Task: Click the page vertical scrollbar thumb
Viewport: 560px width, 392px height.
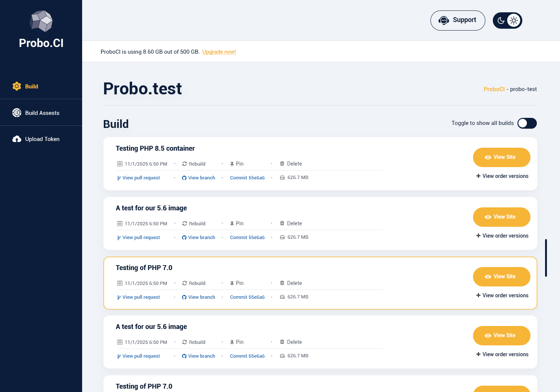Action: tap(546, 258)
